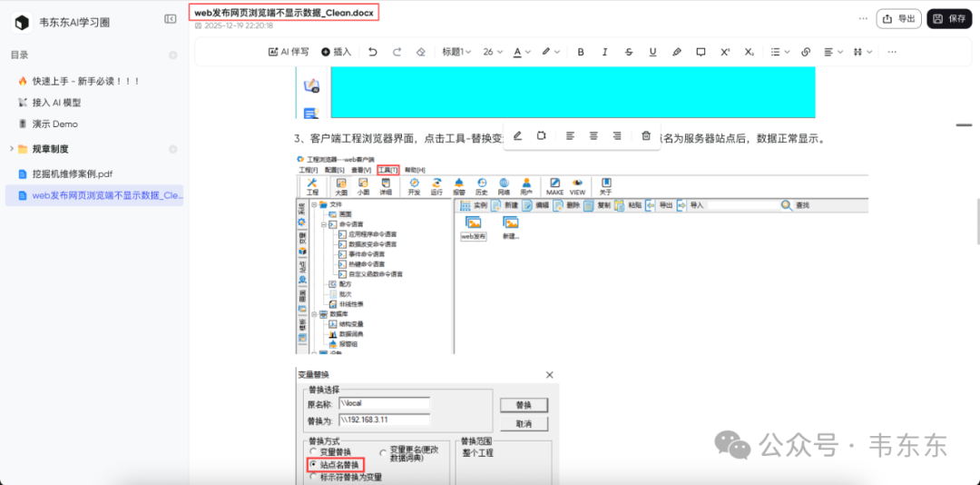Toggle bold formatting
The image size is (980, 485).
581,52
